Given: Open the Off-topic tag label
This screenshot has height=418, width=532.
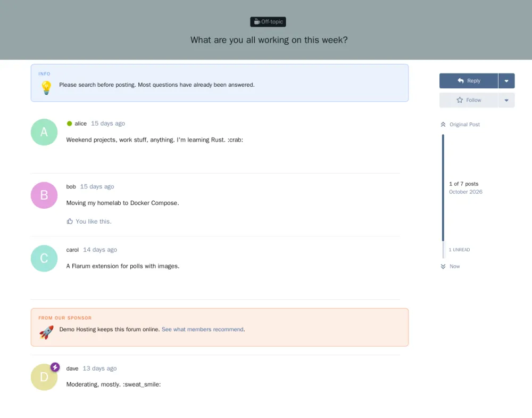Looking at the screenshot, I should (x=268, y=22).
